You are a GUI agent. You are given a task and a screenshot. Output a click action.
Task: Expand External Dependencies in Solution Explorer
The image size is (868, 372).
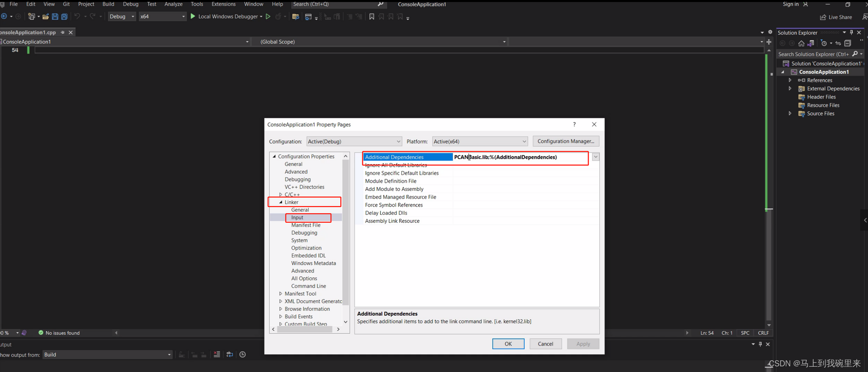pyautogui.click(x=790, y=89)
